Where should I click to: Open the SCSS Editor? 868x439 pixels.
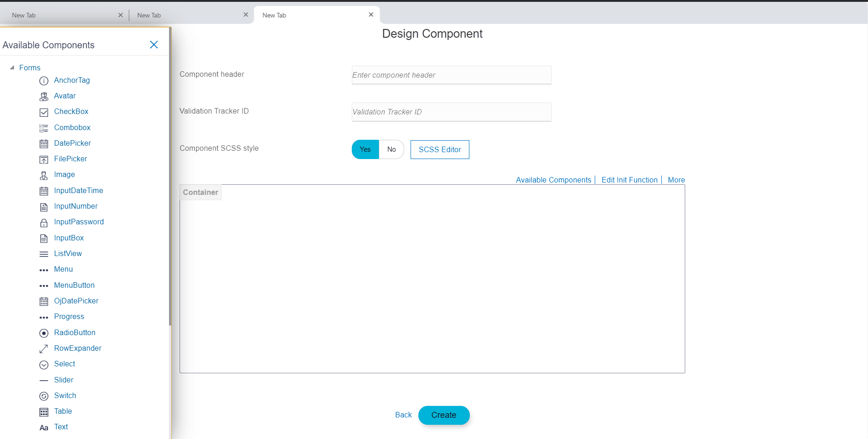[440, 149]
